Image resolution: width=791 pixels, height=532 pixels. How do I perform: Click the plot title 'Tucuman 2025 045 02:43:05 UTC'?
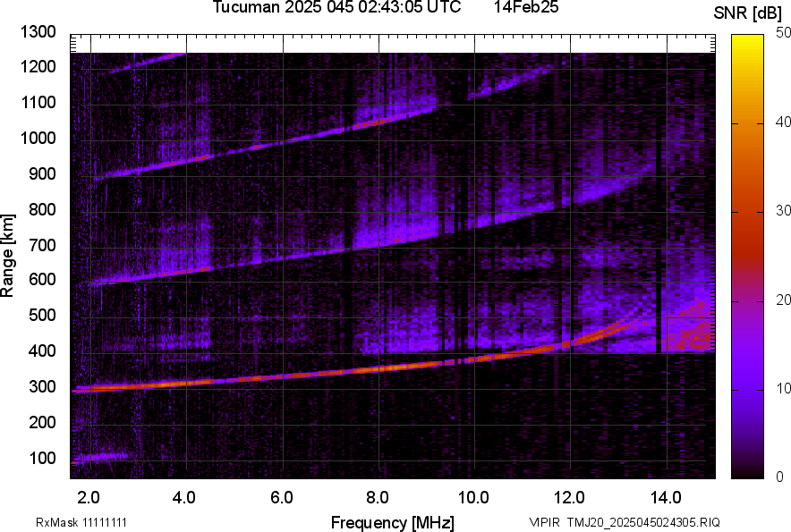tap(336, 7)
